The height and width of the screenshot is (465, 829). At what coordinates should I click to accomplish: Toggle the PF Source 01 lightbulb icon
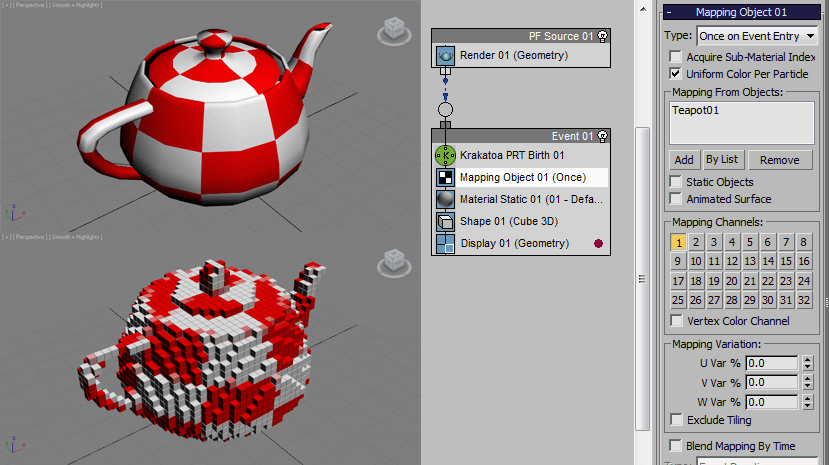click(x=603, y=36)
